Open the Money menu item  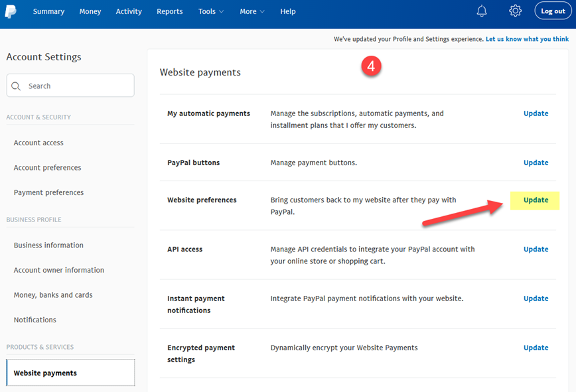click(x=90, y=11)
